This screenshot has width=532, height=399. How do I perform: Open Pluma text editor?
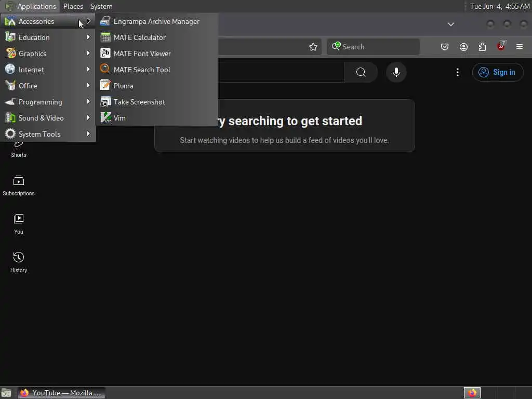(x=156, y=86)
